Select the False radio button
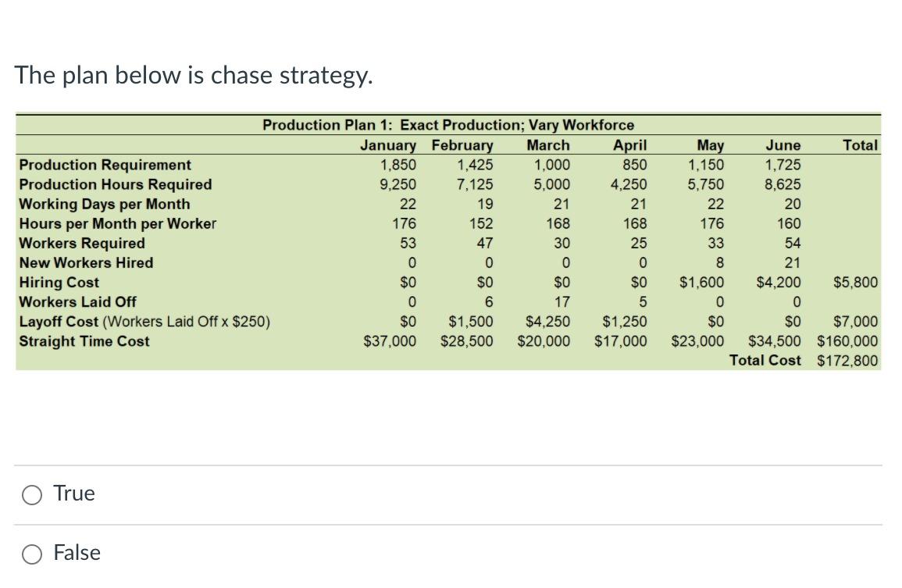The width and height of the screenshot is (902, 588). (x=32, y=553)
